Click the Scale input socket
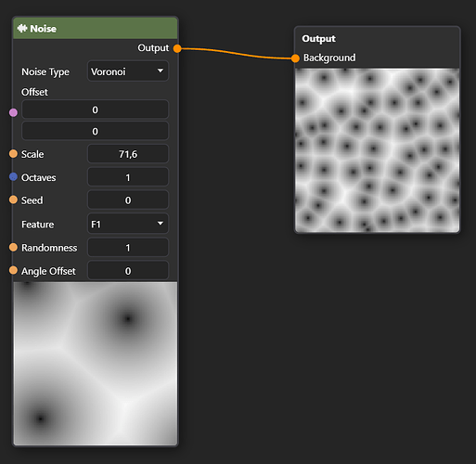Image resolution: width=476 pixels, height=464 pixels. [x=13, y=154]
